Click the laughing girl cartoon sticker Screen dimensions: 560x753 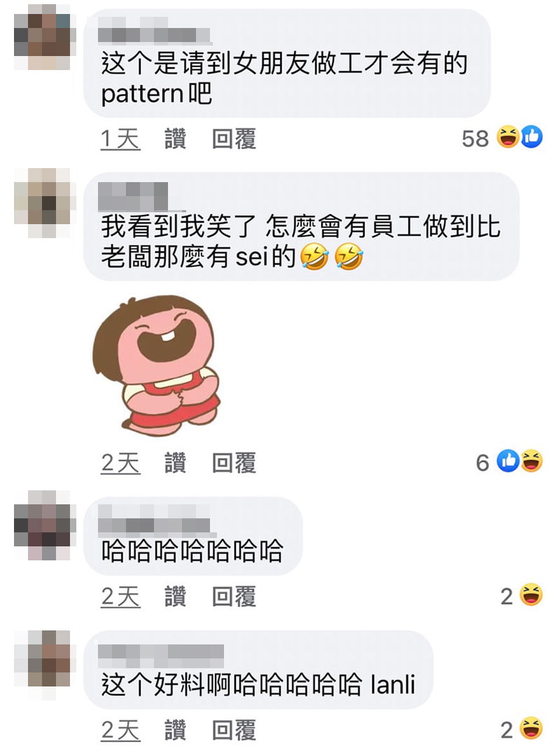(157, 365)
